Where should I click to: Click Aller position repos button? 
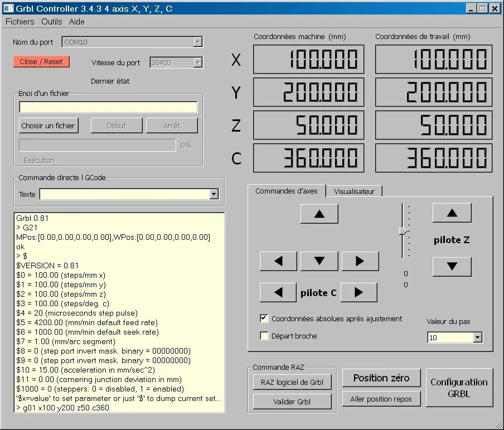pos(381,399)
